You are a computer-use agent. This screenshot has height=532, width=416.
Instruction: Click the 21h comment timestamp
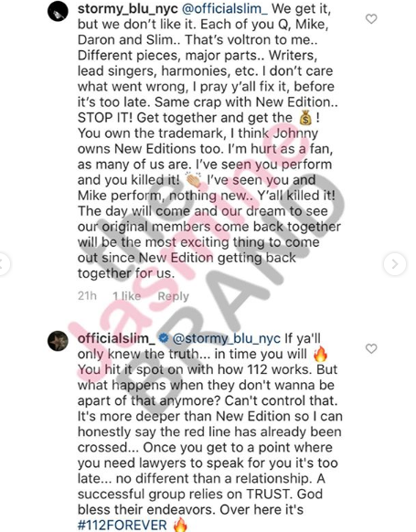click(87, 296)
